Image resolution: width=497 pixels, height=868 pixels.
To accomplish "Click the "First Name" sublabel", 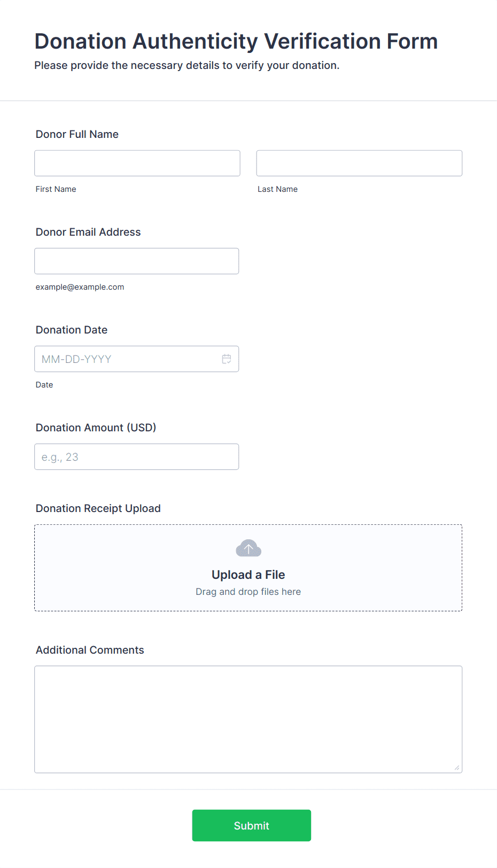I will click(x=56, y=189).
